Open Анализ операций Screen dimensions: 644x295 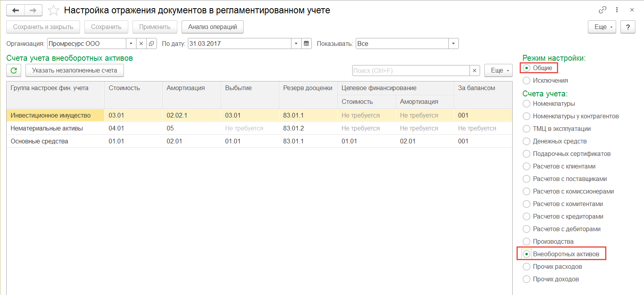[213, 27]
